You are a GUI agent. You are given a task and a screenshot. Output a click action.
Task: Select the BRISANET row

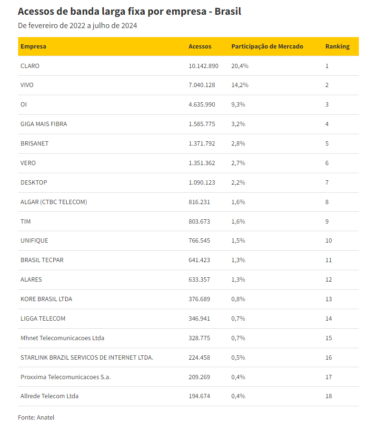point(188,143)
